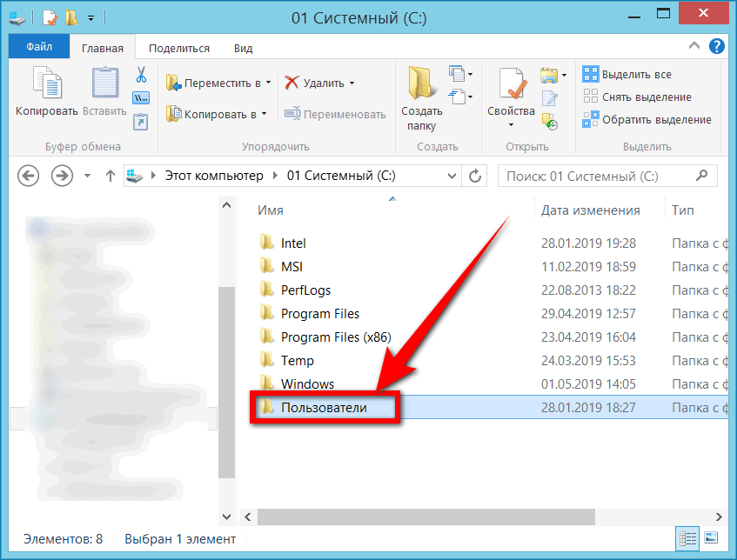Click the search field Поиск: 01 Системный (C:)
This screenshot has width=737, height=560.
point(607,177)
